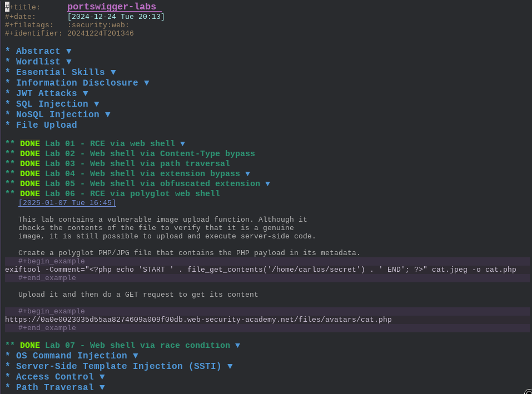Select the Path Traversal heading text
532x394 pixels.
click(x=55, y=387)
